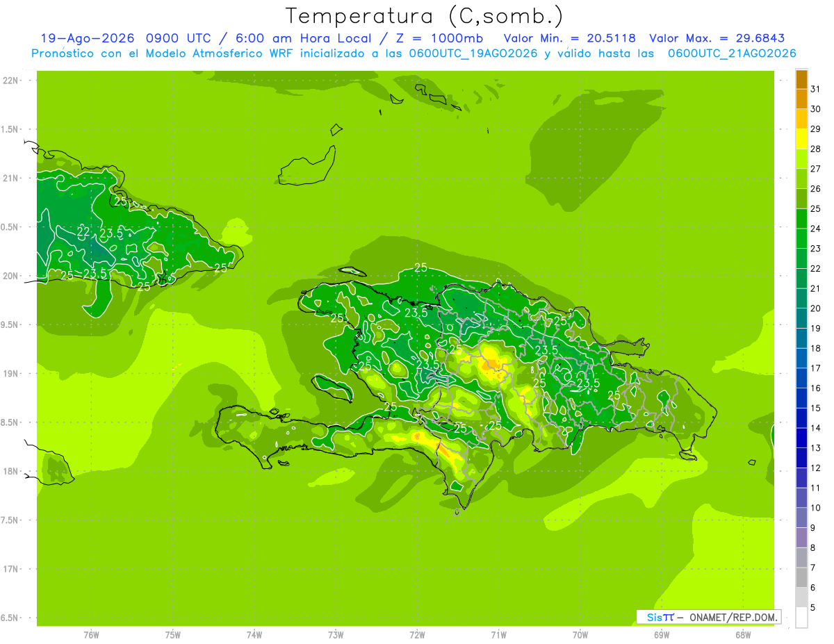The height and width of the screenshot is (644, 834).
Task: Click 'Pronóstico con el Modelo Atmósferico WRF' text
Action: pos(163,53)
